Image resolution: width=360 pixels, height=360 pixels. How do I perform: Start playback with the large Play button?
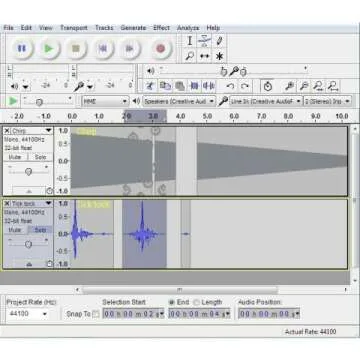tap(49, 49)
